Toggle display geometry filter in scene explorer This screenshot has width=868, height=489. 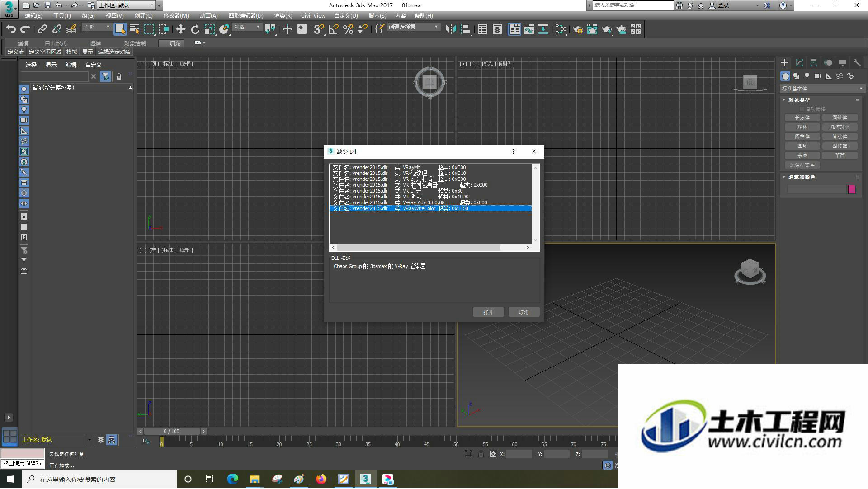(x=24, y=89)
